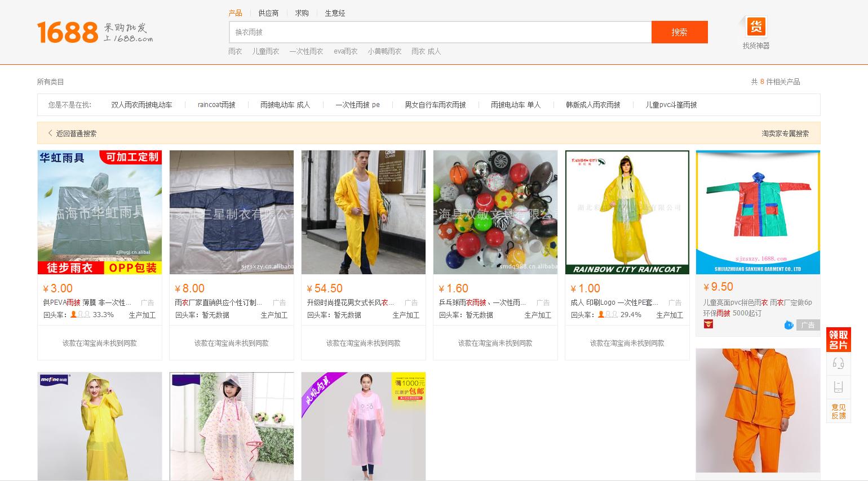868x481 pixels.
Task: Click the 儿童雨衣 suggestion below search bar
Action: 265,51
